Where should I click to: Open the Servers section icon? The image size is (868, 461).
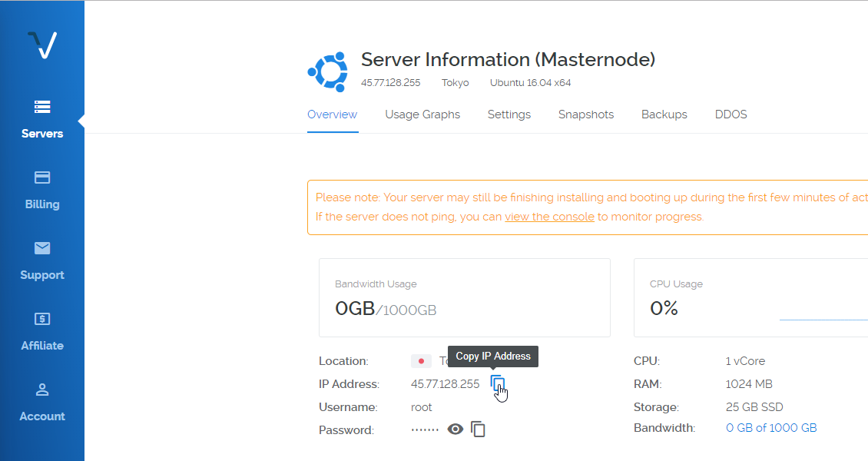(x=42, y=107)
